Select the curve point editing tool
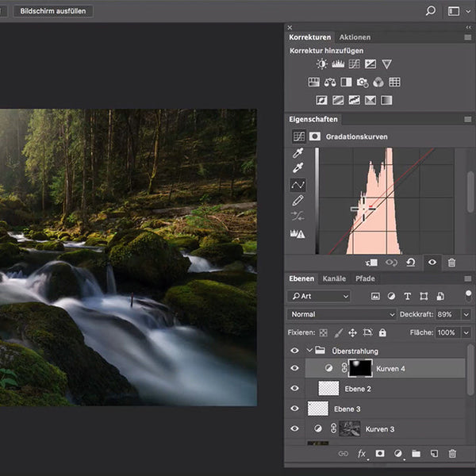Image resolution: width=476 pixels, height=476 pixels. 298,185
